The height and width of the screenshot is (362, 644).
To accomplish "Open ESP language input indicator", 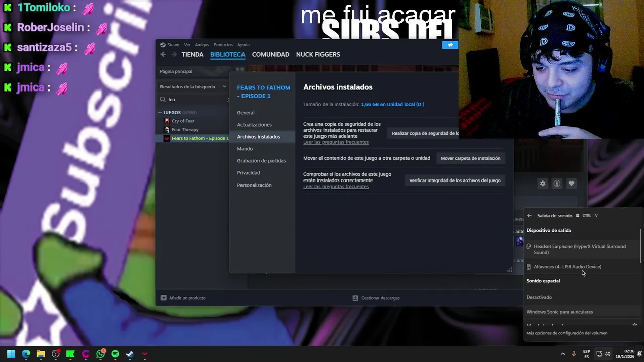I will [586, 354].
